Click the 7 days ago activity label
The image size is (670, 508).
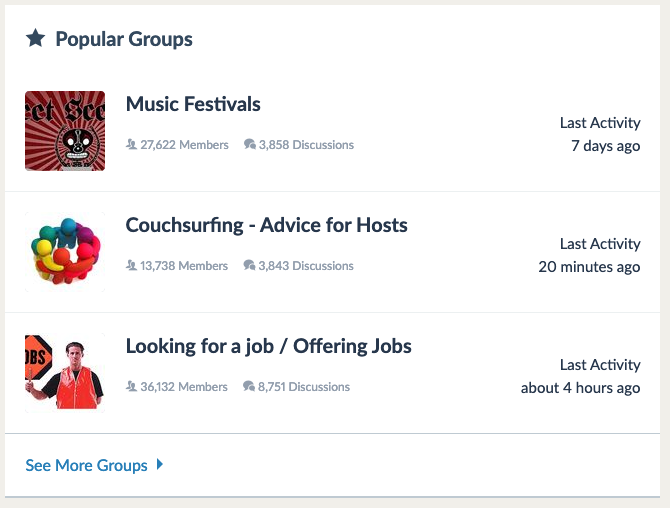[605, 146]
